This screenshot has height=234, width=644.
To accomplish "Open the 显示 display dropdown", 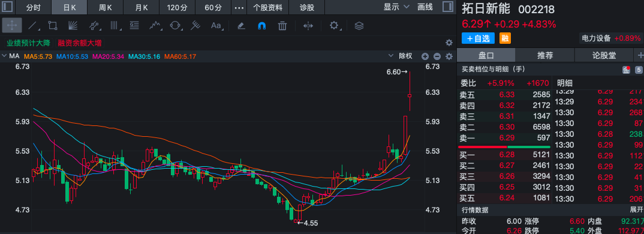I will (x=397, y=7).
